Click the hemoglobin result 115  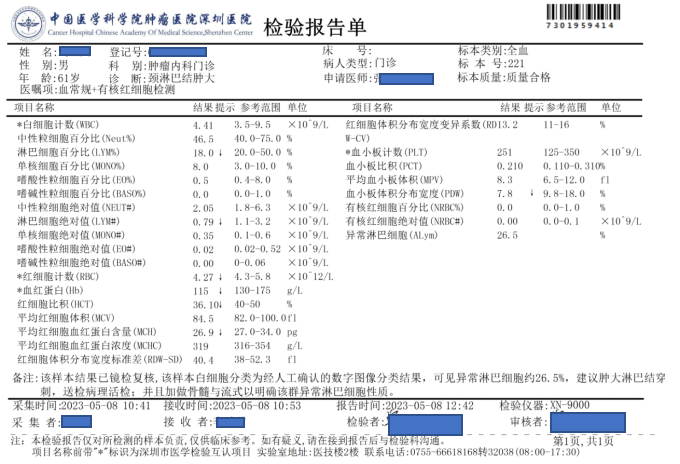click(201, 291)
